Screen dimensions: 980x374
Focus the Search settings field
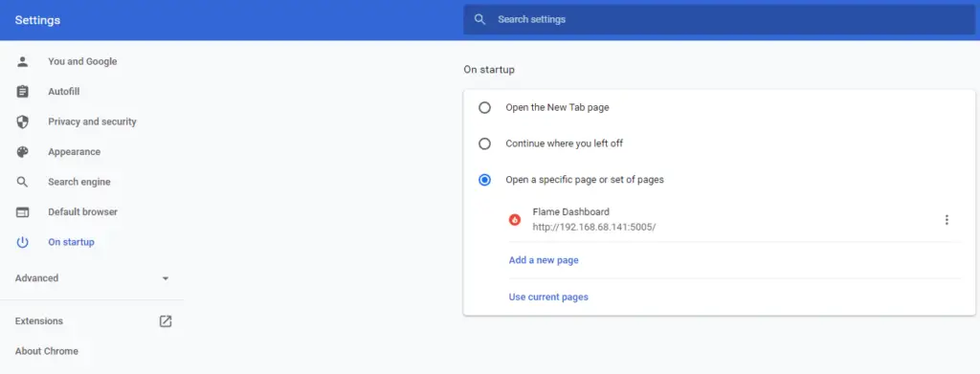click(x=720, y=19)
